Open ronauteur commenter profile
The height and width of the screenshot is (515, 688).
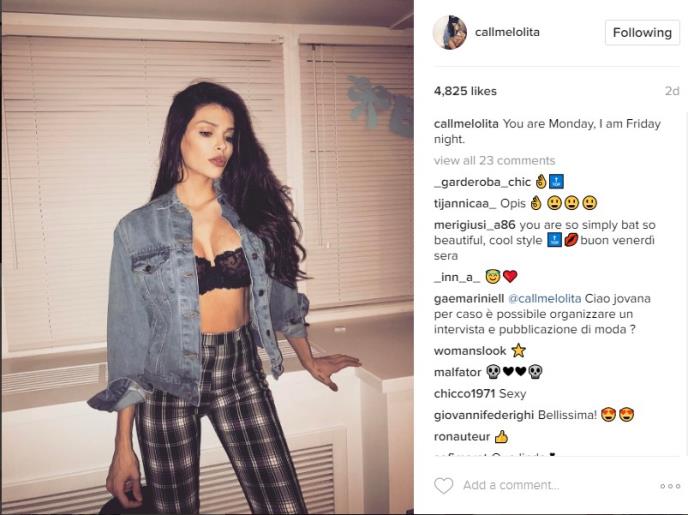tap(462, 436)
